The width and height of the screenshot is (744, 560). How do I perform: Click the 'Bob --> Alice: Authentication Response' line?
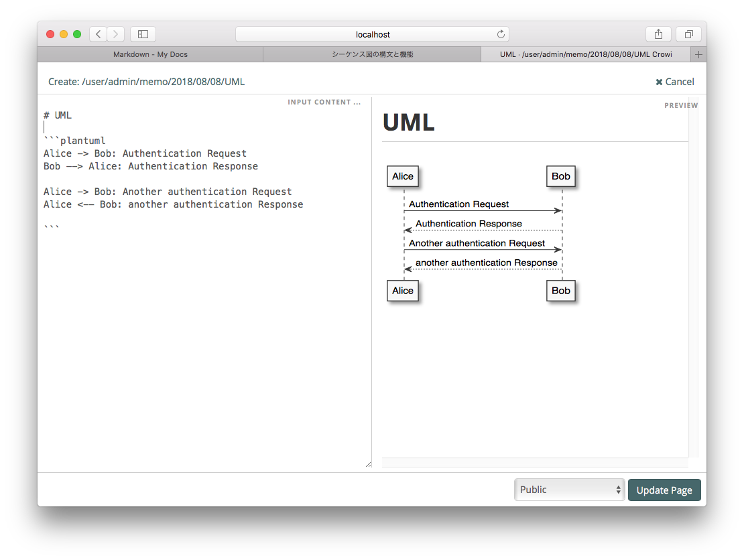tap(150, 166)
